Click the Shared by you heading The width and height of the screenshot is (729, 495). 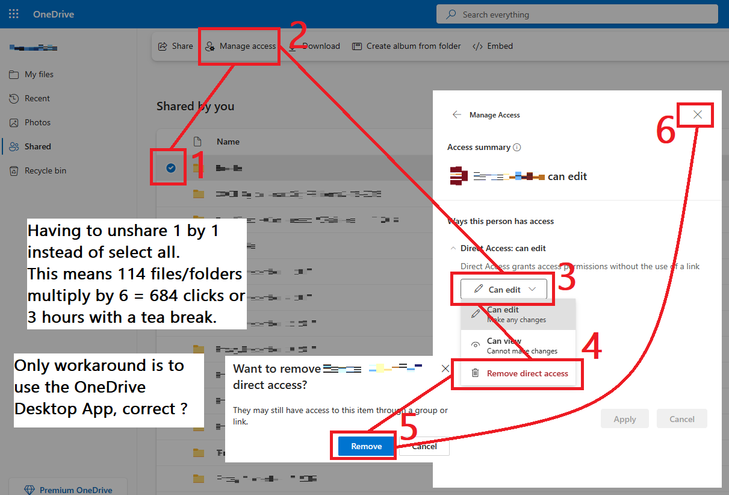point(195,106)
